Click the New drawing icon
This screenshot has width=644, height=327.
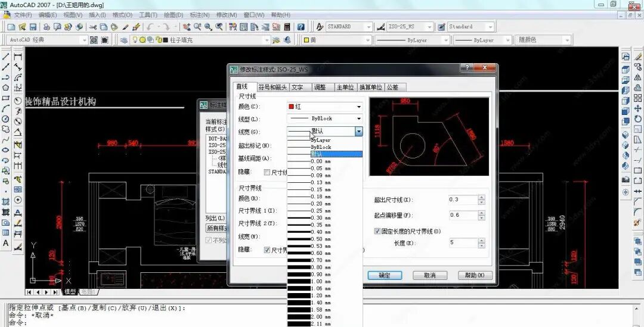11,27
